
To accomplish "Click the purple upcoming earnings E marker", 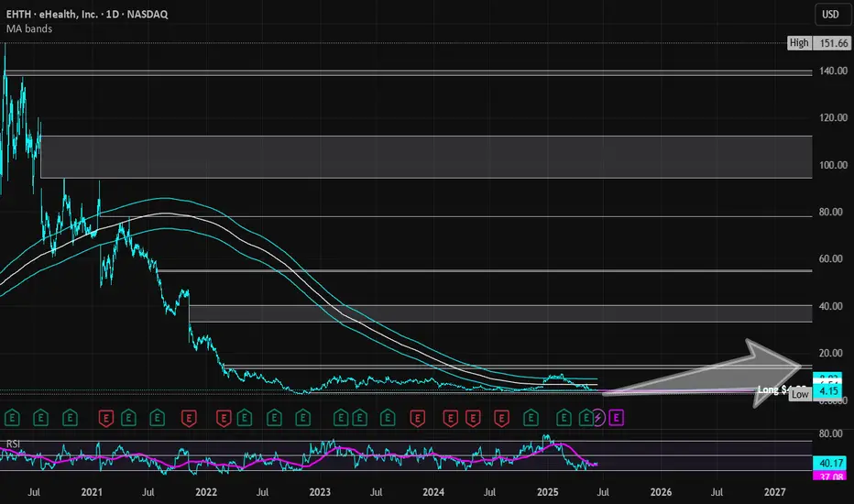I will (616, 418).
